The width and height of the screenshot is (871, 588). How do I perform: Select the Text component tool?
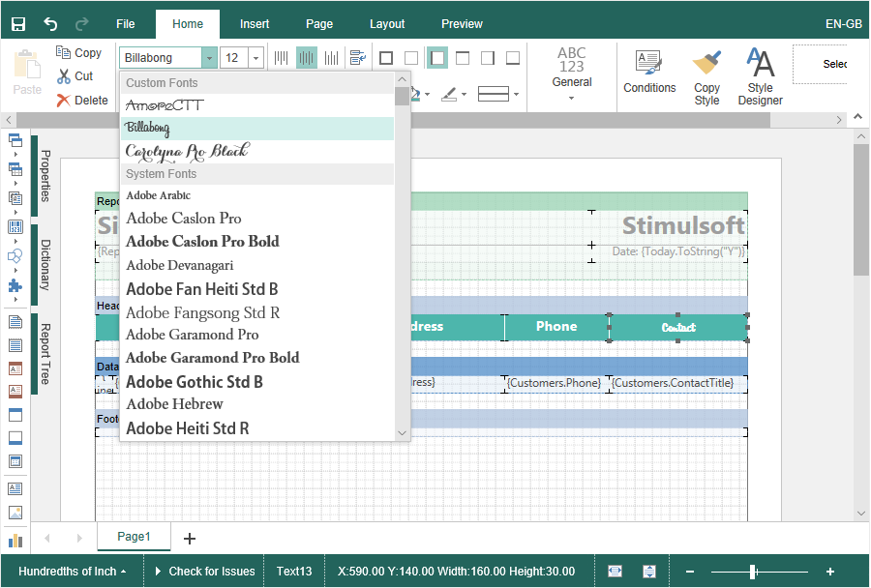click(x=15, y=488)
